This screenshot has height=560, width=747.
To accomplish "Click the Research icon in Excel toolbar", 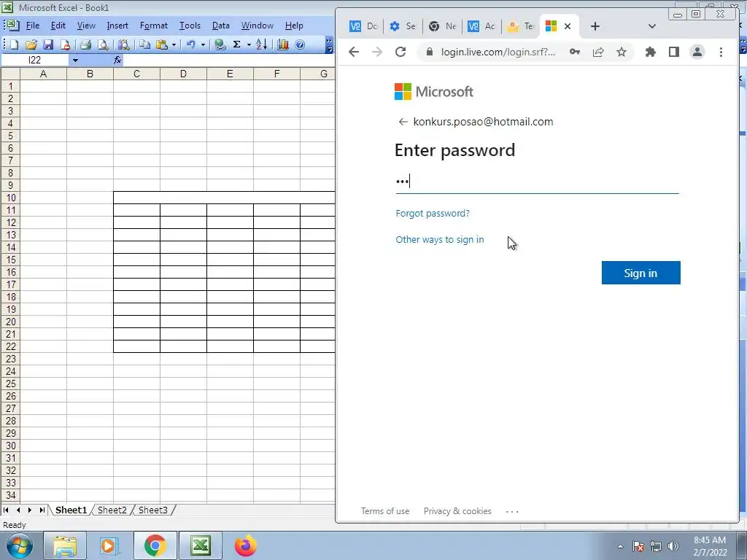I will click(x=124, y=44).
